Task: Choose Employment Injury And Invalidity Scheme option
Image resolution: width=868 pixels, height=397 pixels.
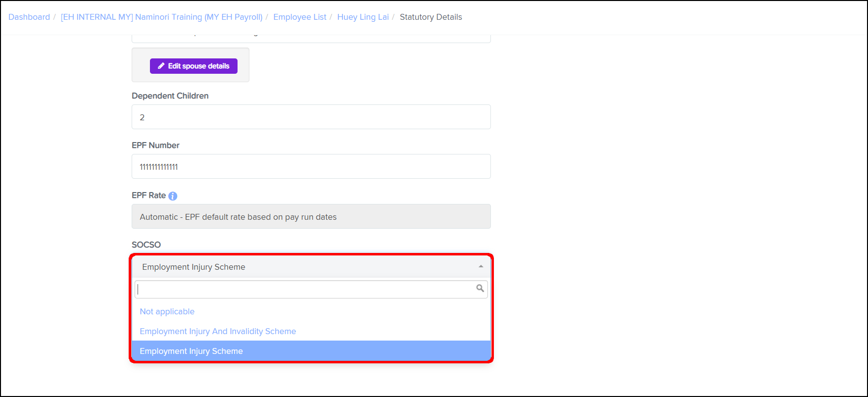Action: coord(218,331)
